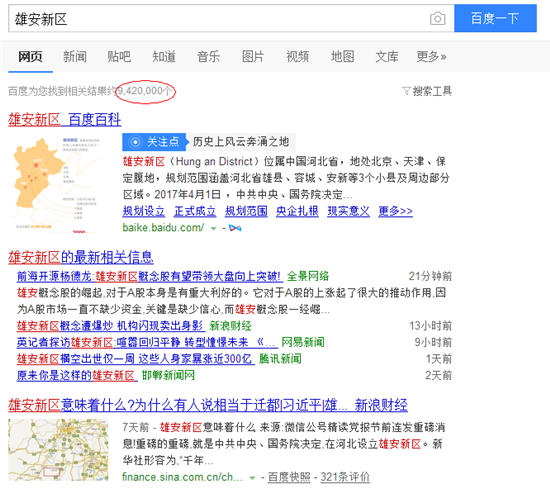The height and width of the screenshot is (493, 550).
Task: Open news 英记者探访雄安新区
Action: point(147,342)
